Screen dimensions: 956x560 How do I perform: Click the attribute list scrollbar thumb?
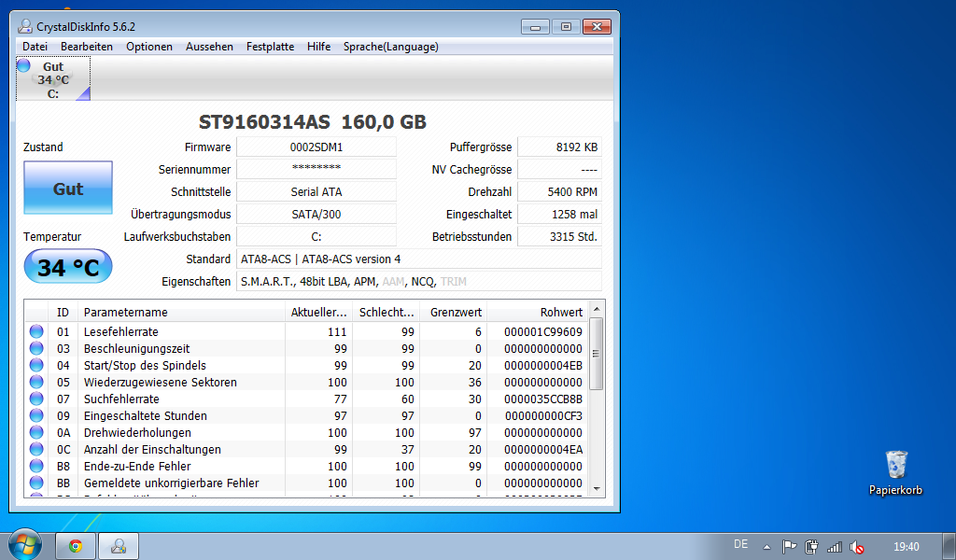(597, 354)
